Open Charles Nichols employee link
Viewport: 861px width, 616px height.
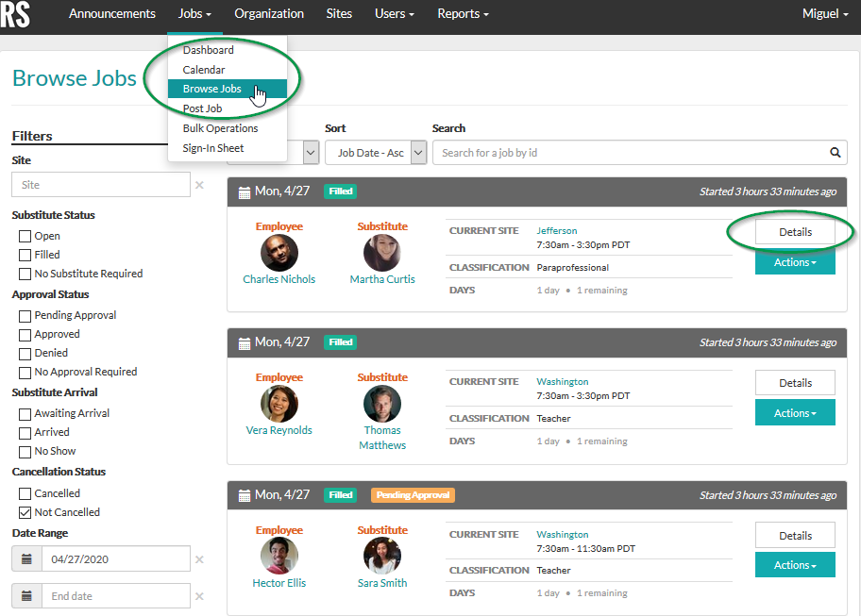pos(279,279)
